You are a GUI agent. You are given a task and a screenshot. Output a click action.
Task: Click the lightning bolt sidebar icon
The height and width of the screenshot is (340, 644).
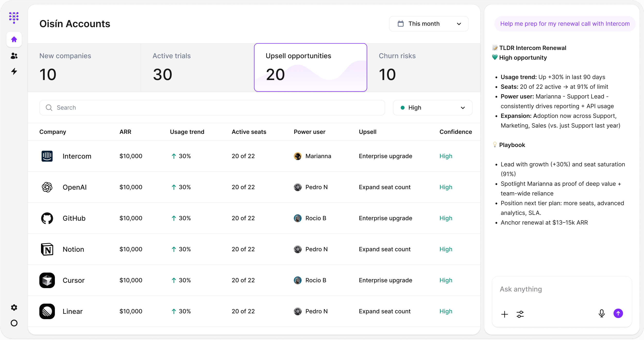(14, 71)
